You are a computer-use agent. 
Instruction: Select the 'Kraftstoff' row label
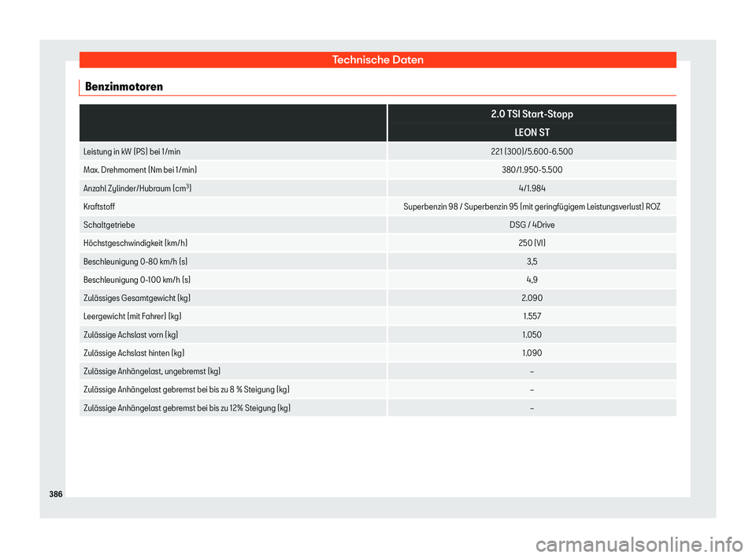click(99, 206)
